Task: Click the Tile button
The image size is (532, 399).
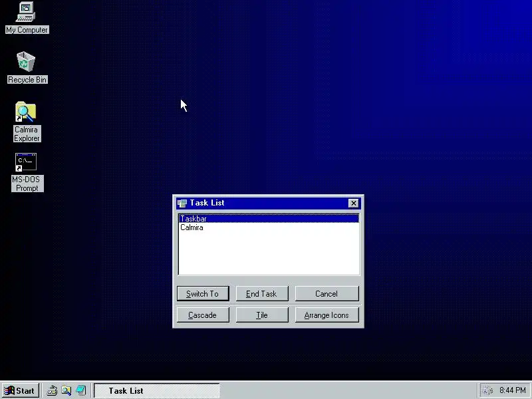Action: pos(262,315)
